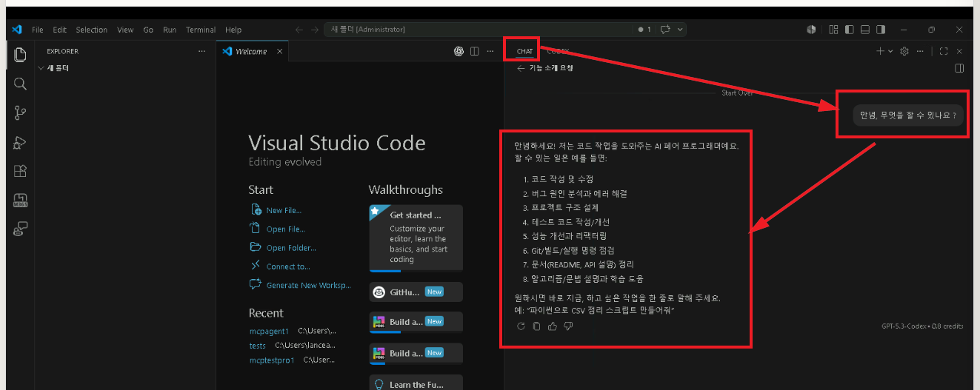Close the Welcome tab
This screenshot has width=980, height=390.
click(279, 51)
